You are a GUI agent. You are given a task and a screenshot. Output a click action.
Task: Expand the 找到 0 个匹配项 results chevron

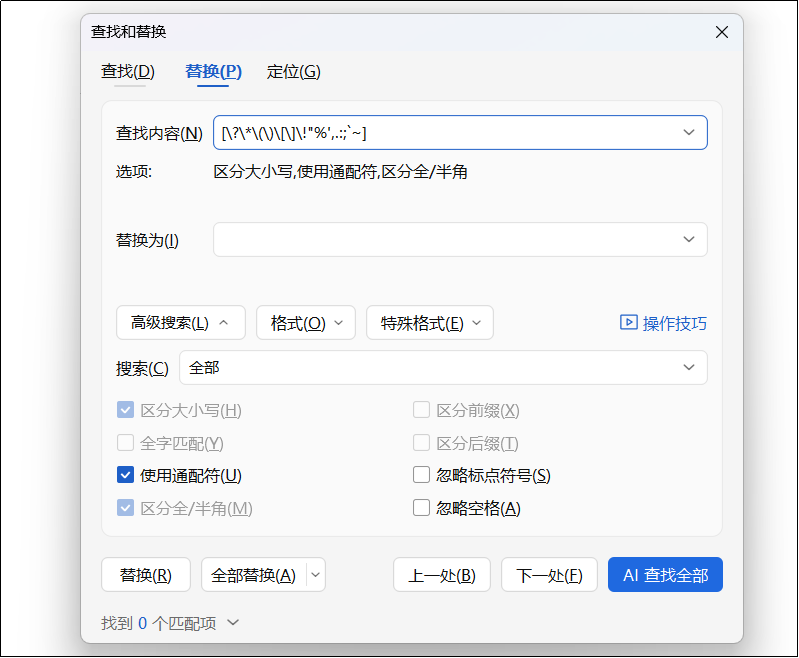[233, 622]
